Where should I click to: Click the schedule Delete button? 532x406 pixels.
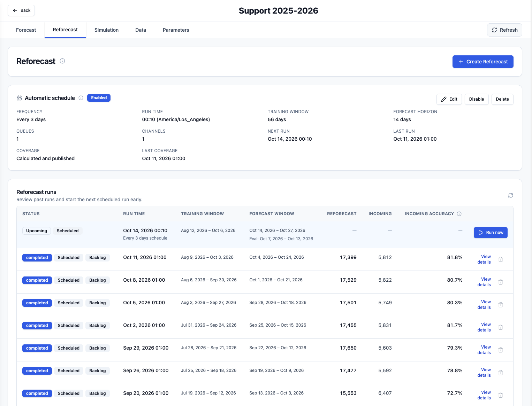coord(502,99)
